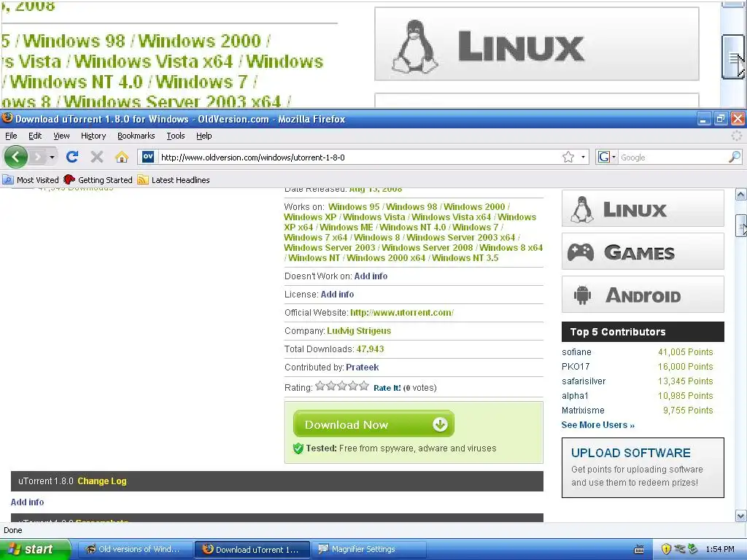This screenshot has width=747, height=560.
Task: Open the Google search engine selector dropdown
Action: click(606, 157)
